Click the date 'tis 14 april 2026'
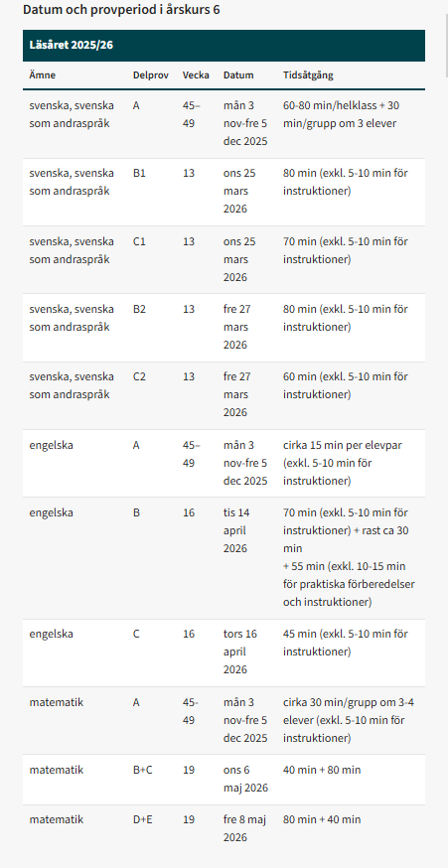 [237, 530]
